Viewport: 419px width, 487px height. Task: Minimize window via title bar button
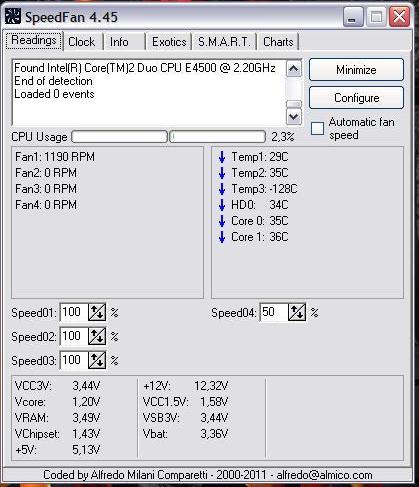tap(353, 16)
